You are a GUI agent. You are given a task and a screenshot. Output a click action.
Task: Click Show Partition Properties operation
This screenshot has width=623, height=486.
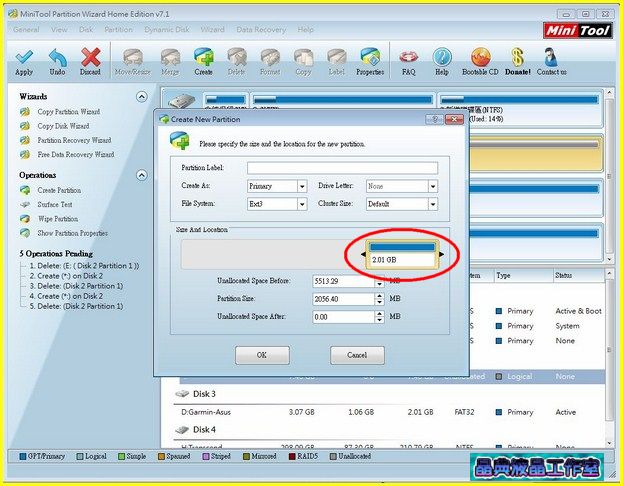click(73, 233)
